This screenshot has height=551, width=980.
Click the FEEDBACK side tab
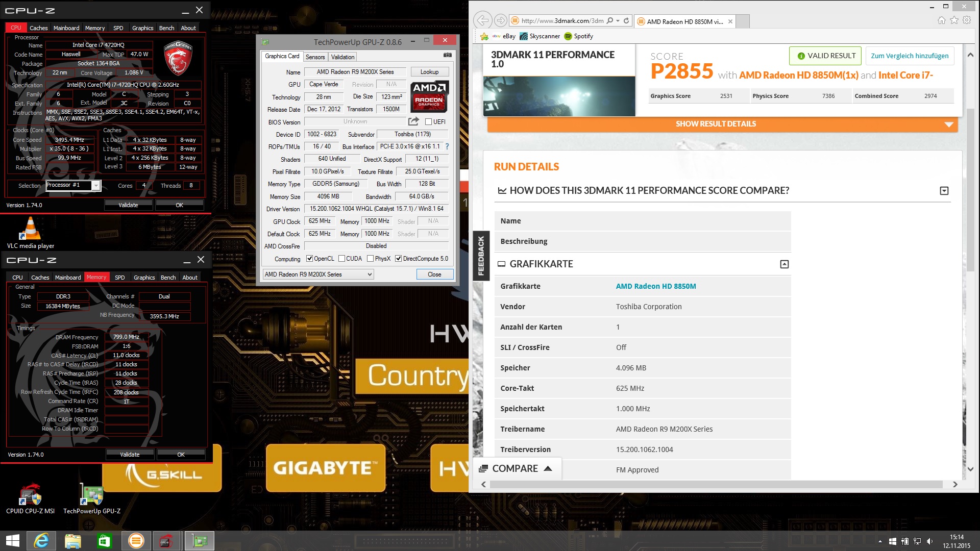481,256
